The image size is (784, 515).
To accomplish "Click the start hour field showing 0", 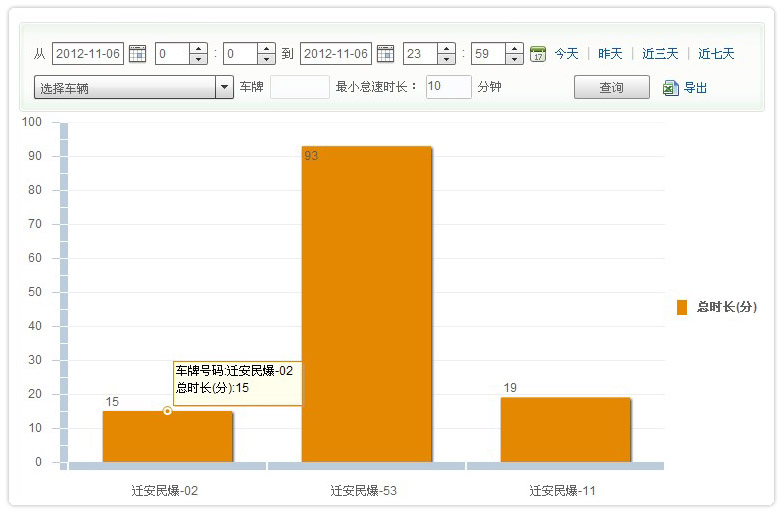I will point(173,54).
